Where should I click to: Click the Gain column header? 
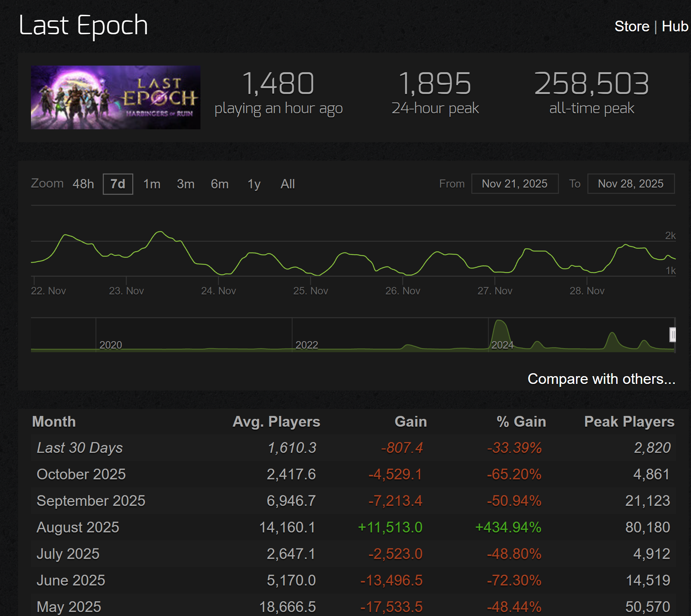click(x=411, y=421)
